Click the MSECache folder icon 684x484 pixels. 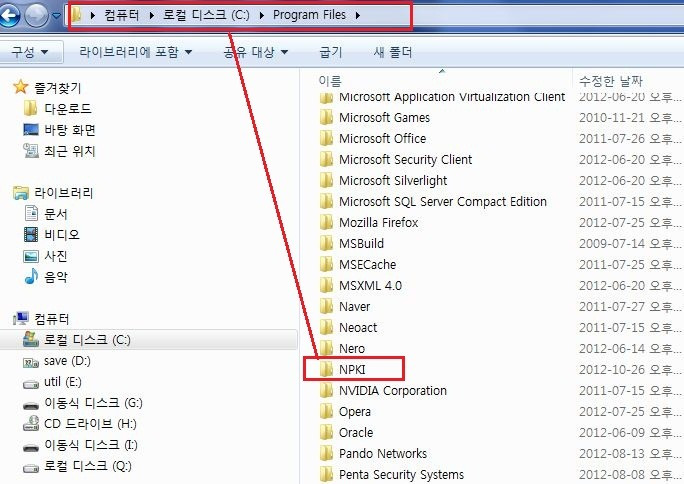tap(326, 264)
